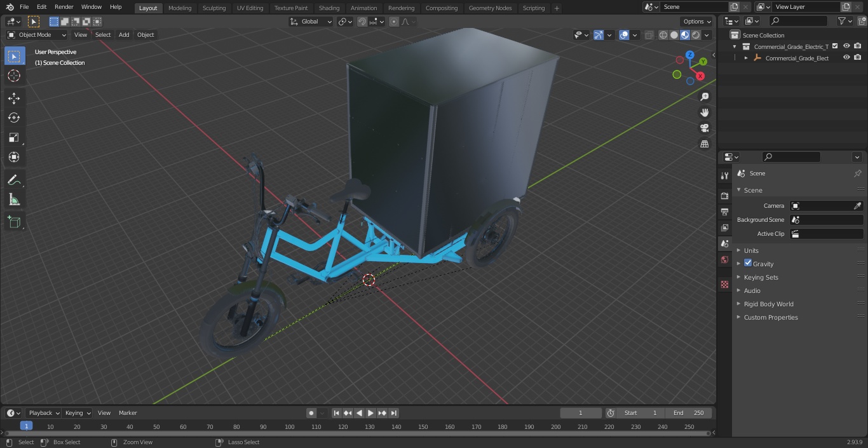Select the Cursor tool
The height and width of the screenshot is (448, 868).
[14, 76]
